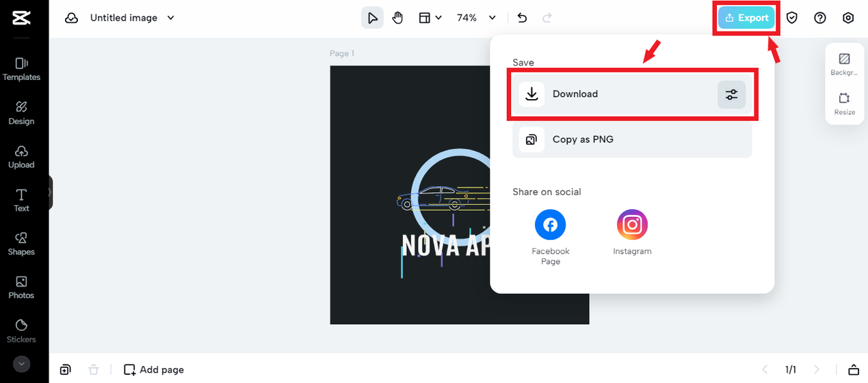
Task: Go to previous page arrow
Action: 765,369
